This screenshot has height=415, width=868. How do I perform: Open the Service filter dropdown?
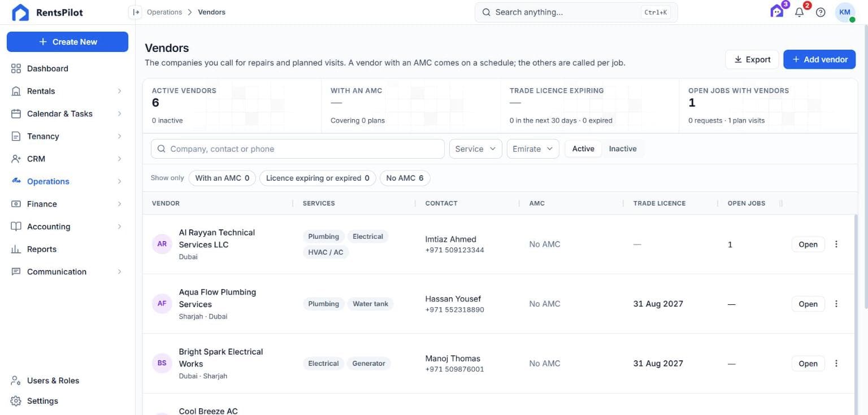point(475,148)
